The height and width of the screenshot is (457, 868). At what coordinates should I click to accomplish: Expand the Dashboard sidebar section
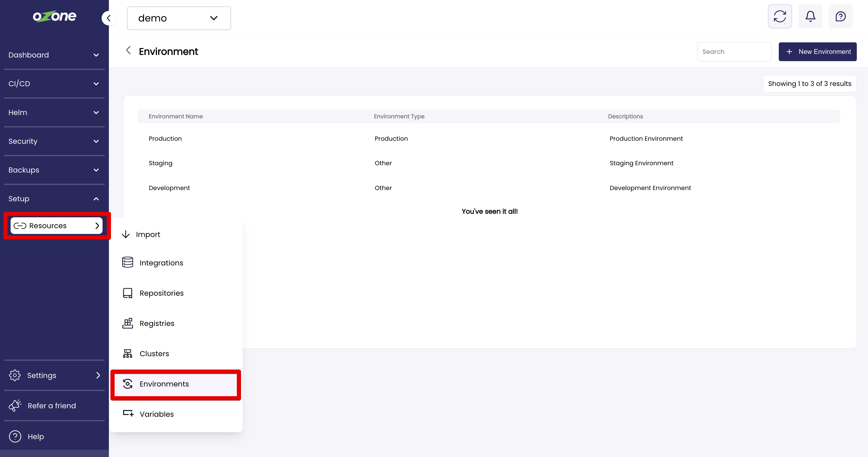pyautogui.click(x=54, y=55)
